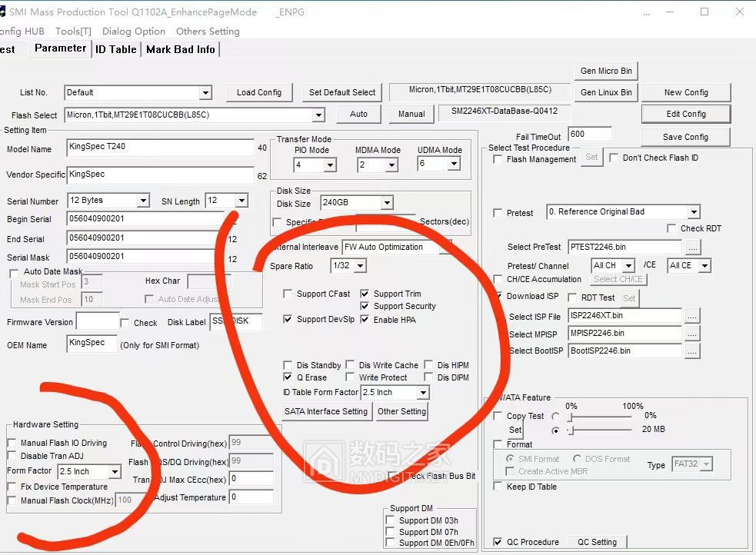
Task: Enable Don't Check Flash ID checkbox
Action: [x=614, y=158]
